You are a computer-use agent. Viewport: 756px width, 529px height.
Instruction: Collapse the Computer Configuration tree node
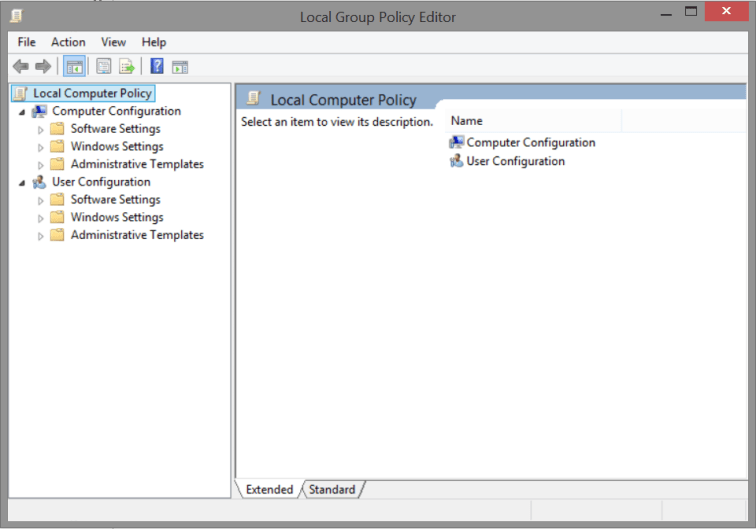pos(22,112)
